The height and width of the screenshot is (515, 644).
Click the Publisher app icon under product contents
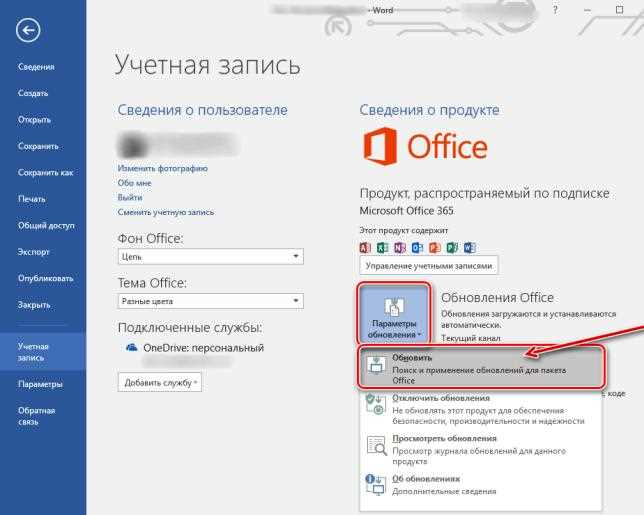(452, 248)
